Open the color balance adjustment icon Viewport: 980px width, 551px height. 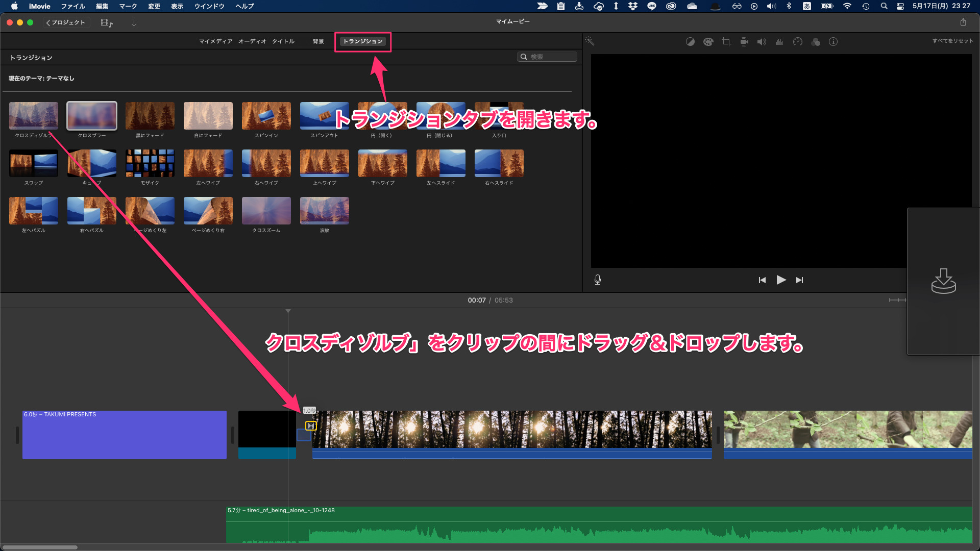coord(690,42)
